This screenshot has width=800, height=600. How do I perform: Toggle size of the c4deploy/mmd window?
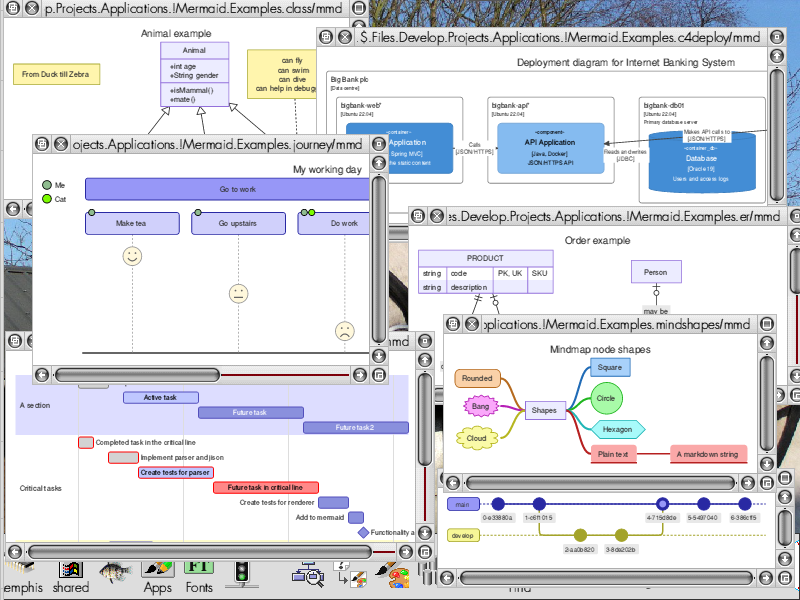tap(777, 37)
